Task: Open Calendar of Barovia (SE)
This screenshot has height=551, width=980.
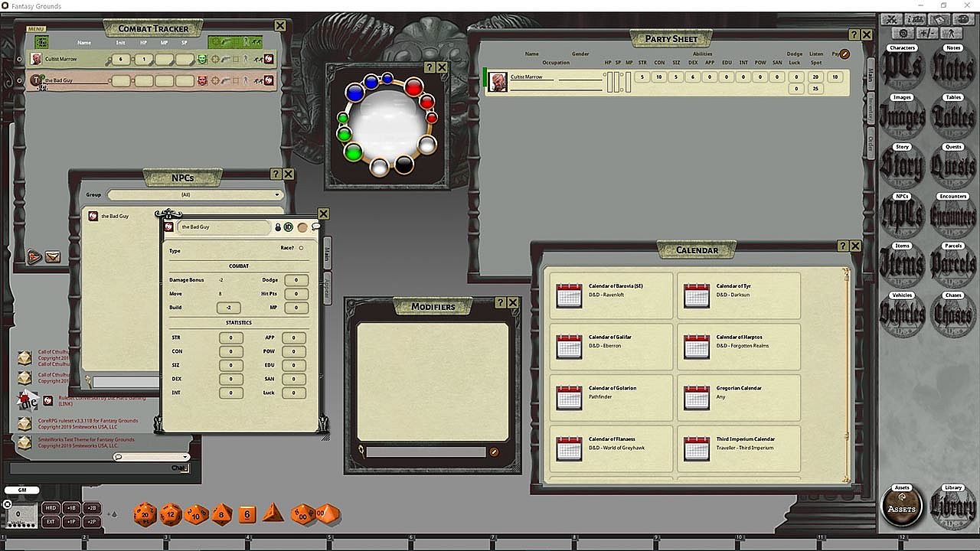Action: point(611,295)
